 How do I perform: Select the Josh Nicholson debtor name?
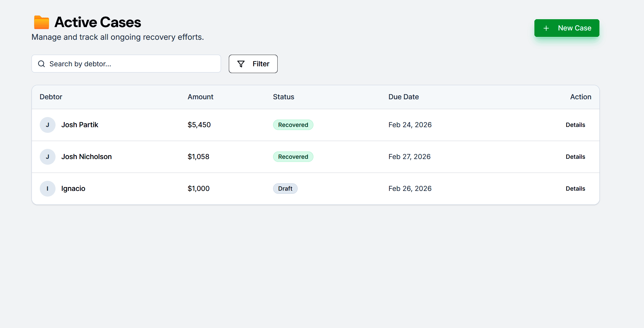87,157
